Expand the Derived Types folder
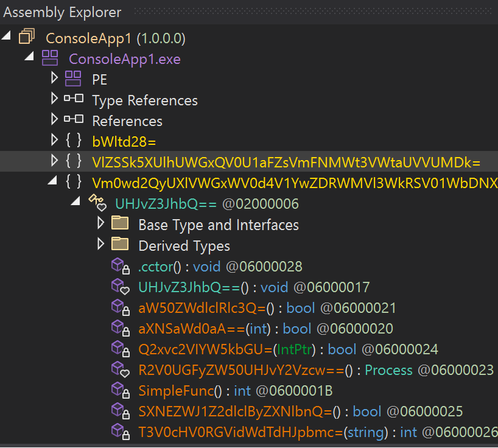498x448 pixels. coord(99,245)
